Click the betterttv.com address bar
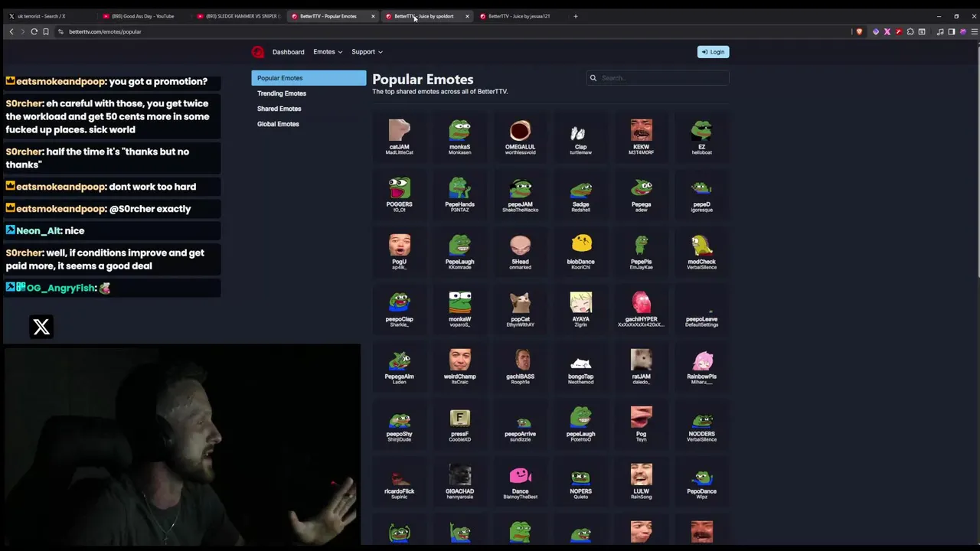This screenshot has height=551, width=980. pos(452,31)
